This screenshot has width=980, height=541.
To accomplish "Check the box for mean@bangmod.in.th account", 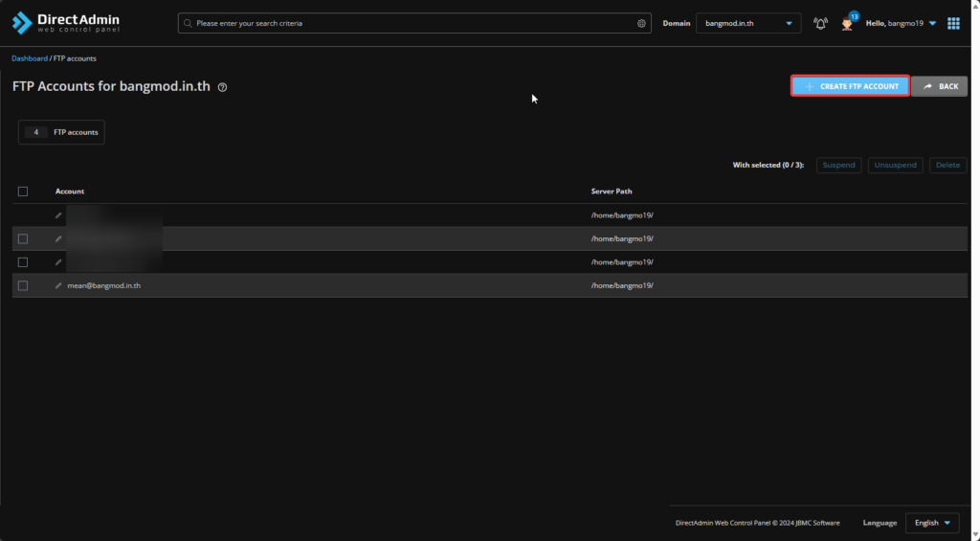I will click(x=23, y=285).
